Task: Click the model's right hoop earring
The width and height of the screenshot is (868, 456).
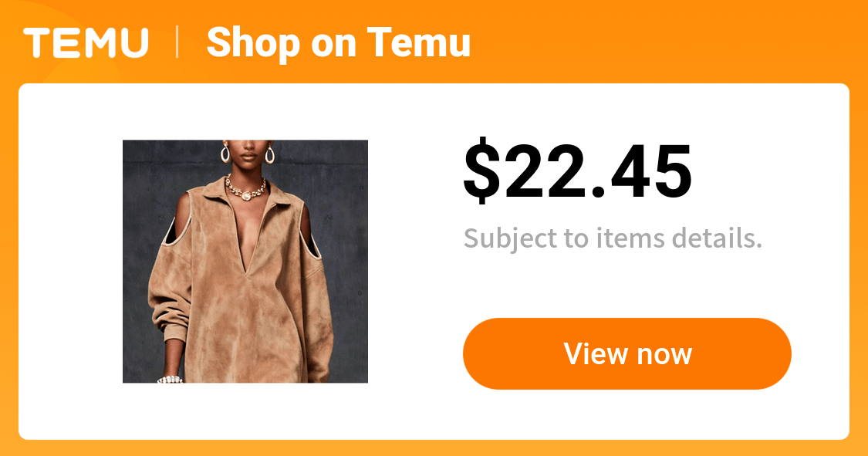Action: point(269,154)
